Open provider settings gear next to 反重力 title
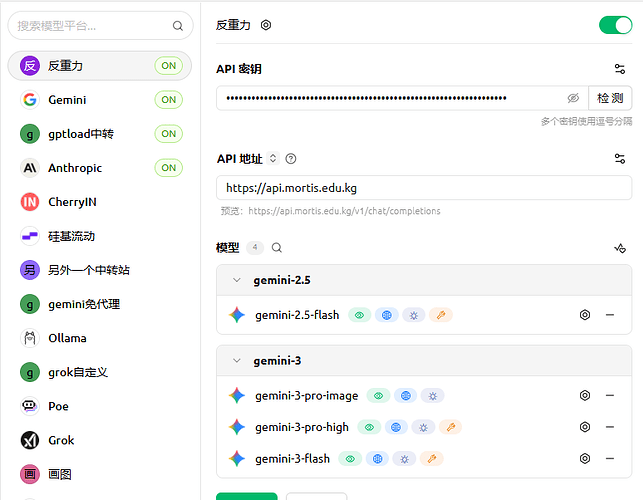Screen dimensions: 643x500 (x=266, y=25)
